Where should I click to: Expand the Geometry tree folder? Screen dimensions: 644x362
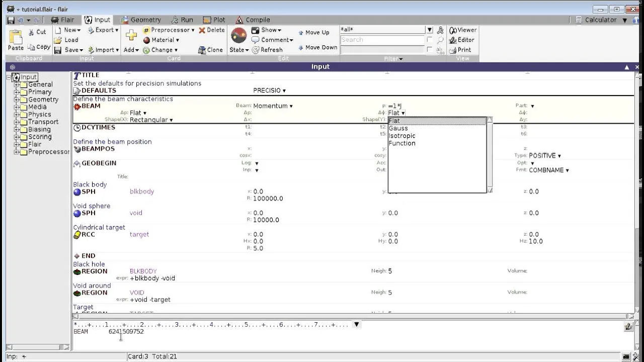[17, 100]
